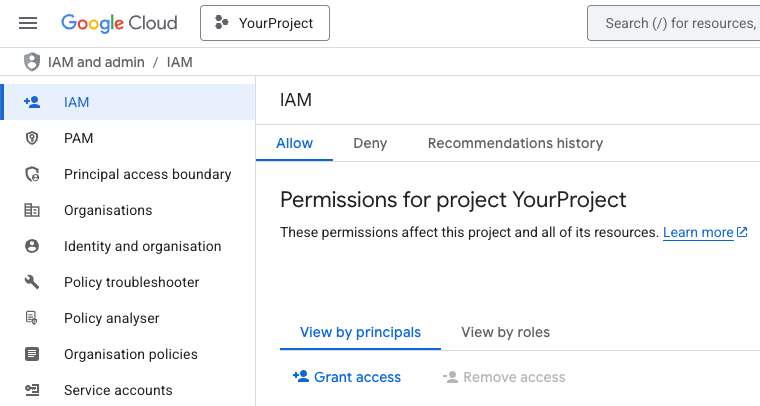Open Service accounts from sidebar

128,390
